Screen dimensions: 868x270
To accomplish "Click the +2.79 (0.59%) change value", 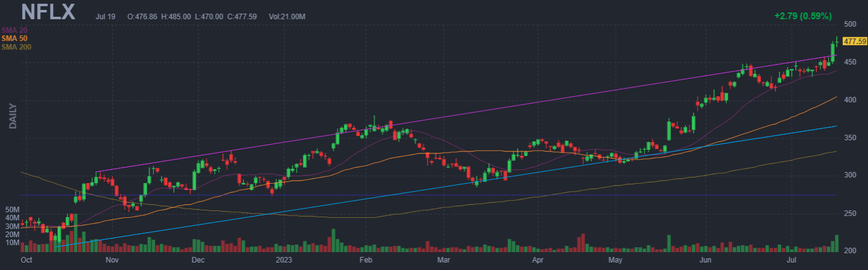I will [x=802, y=16].
